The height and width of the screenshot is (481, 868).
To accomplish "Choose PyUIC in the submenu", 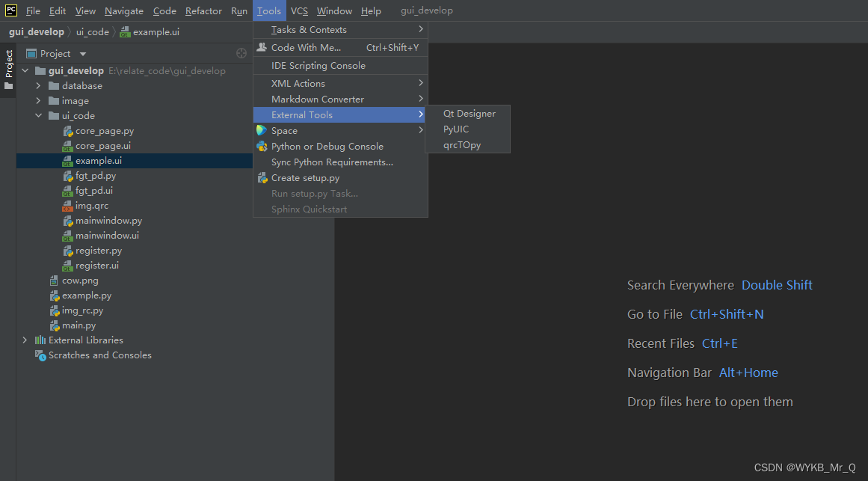I will 456,129.
